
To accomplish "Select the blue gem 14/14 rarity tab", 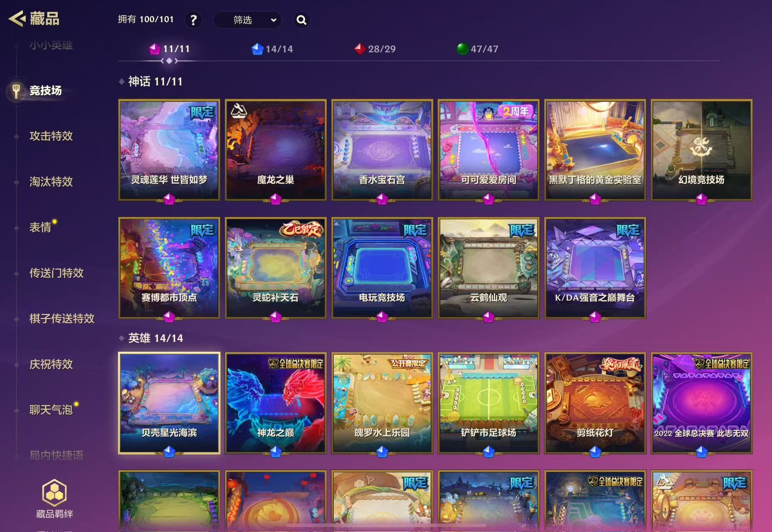I will point(272,49).
